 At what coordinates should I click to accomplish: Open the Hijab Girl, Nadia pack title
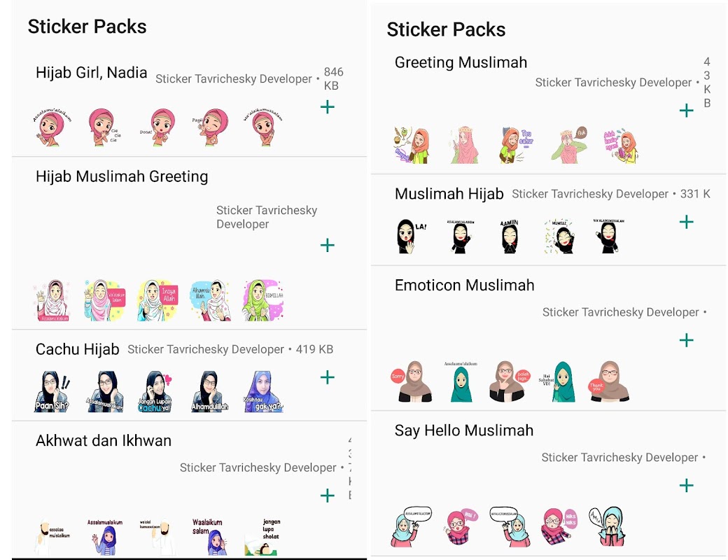point(92,73)
